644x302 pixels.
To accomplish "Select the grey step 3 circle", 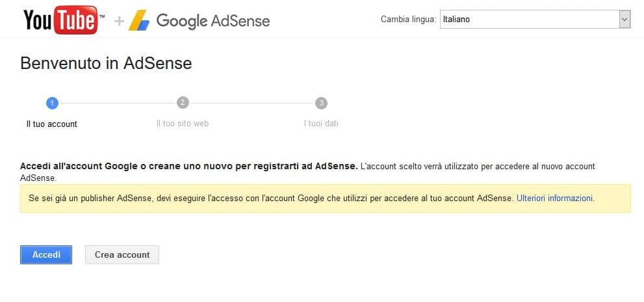I will click(321, 103).
